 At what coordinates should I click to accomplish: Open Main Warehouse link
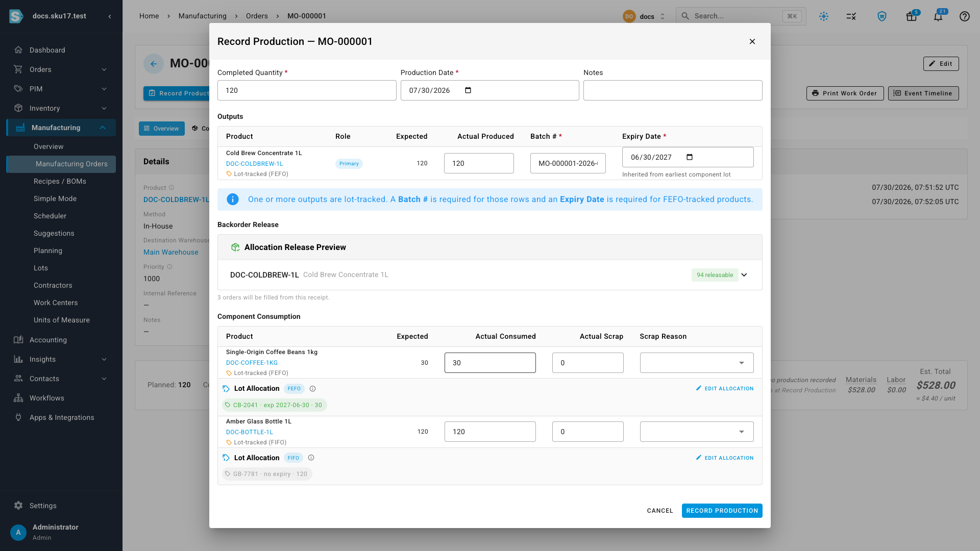(x=170, y=252)
